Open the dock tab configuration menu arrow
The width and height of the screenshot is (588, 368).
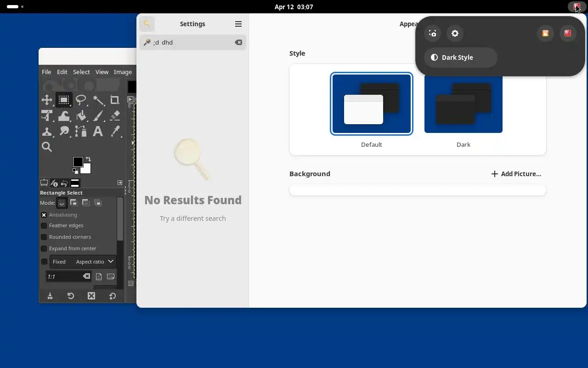coord(120,183)
